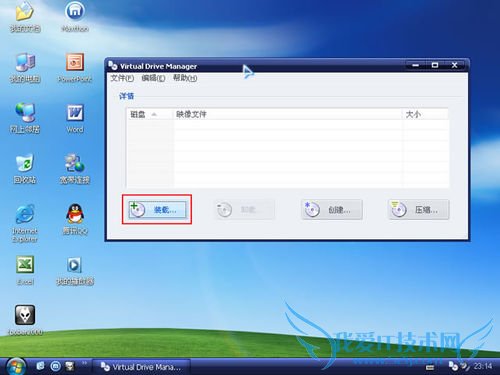Launch Maxthon from the quick launch bar
This screenshot has width=500, height=375.
[55, 366]
